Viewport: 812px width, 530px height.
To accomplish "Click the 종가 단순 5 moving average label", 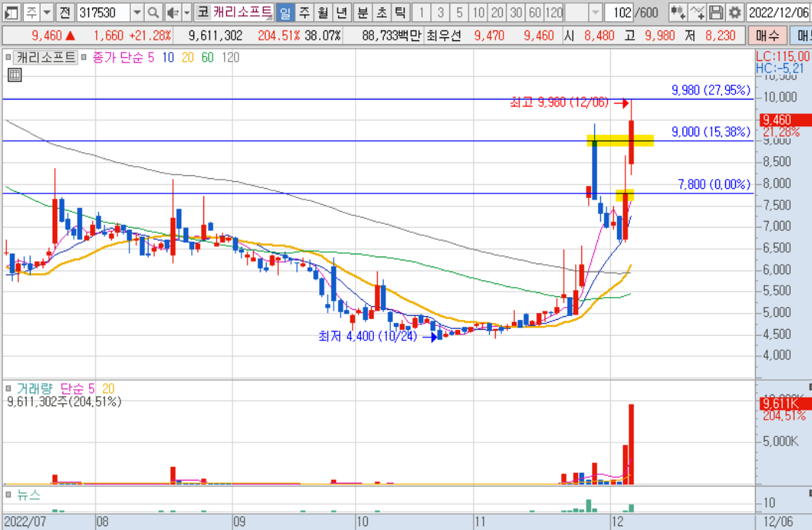I will pos(123,57).
